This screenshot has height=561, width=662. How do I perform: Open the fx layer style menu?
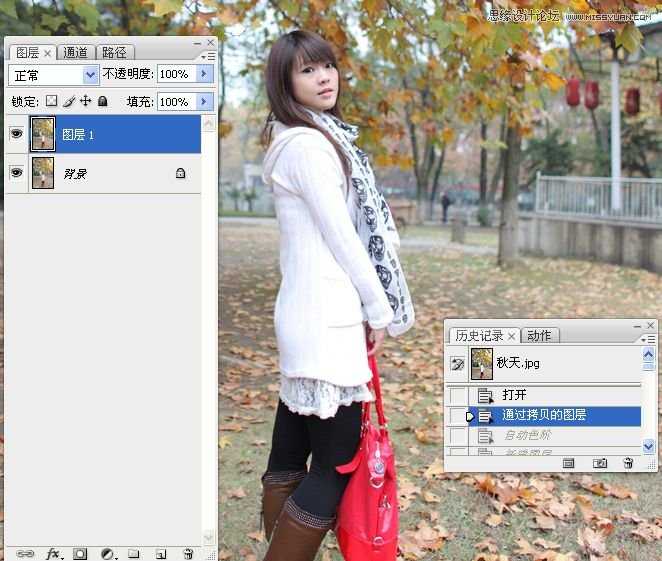54,553
